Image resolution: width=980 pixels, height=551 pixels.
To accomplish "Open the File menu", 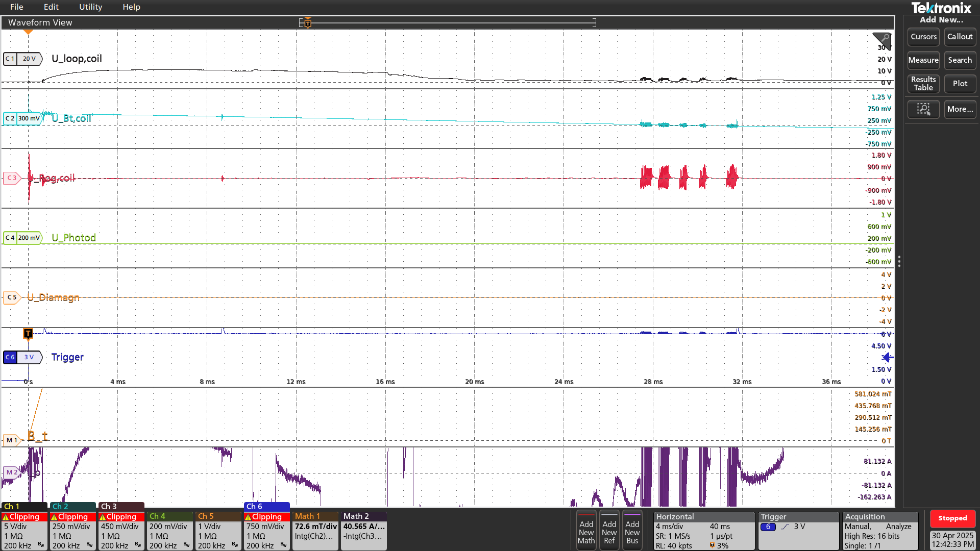I will pos(16,7).
